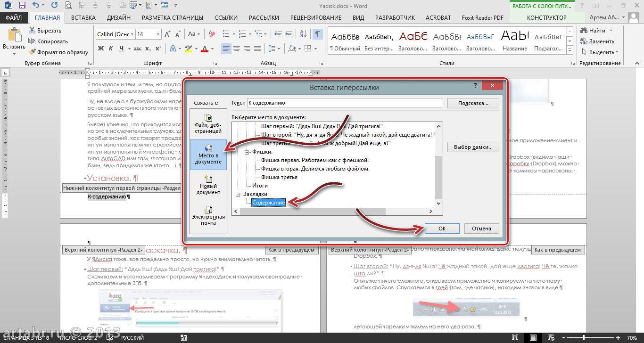Click the borders icon in Абзац group
The image size is (644, 343).
(x=307, y=49)
